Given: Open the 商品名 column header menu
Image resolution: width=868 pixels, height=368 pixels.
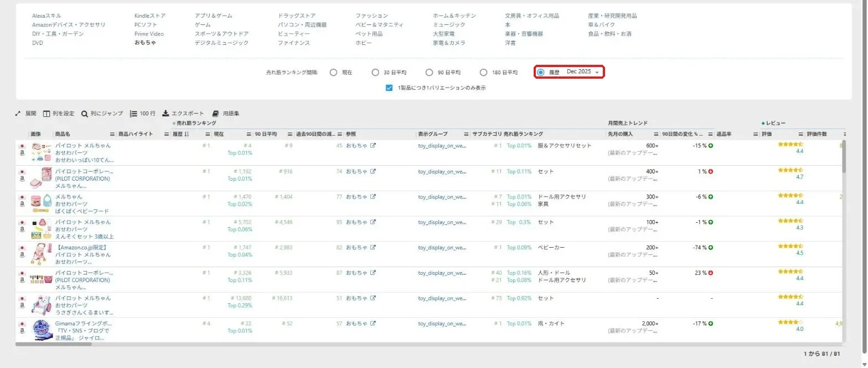Looking at the screenshot, I should coord(112,134).
